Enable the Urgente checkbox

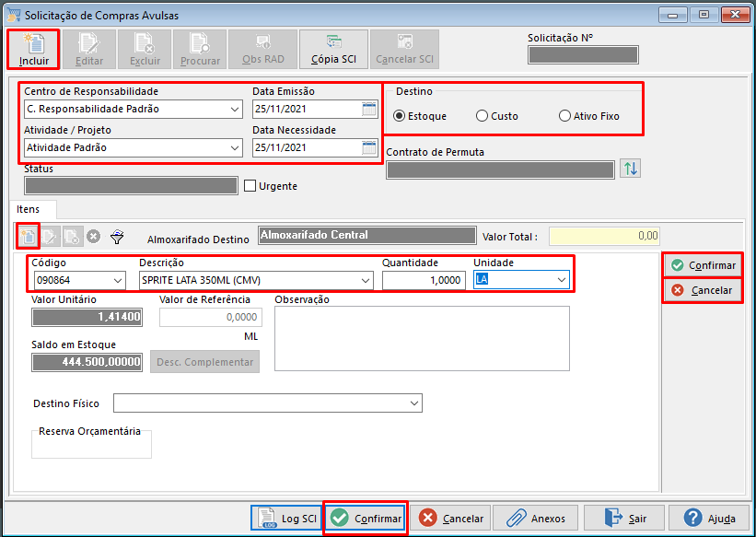click(x=250, y=186)
